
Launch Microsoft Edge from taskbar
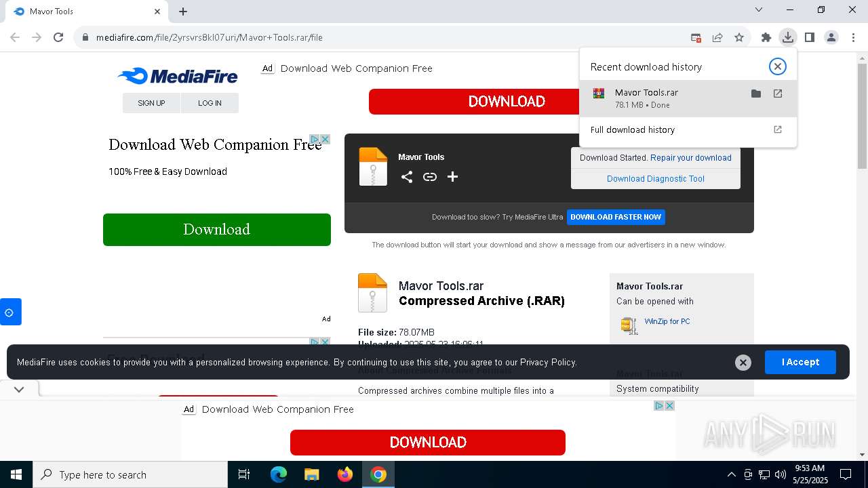279,474
